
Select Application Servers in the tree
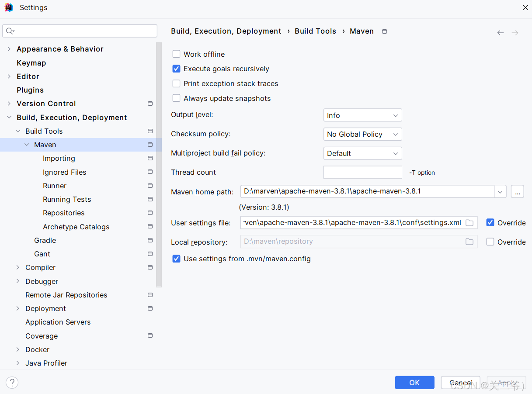[x=58, y=322]
